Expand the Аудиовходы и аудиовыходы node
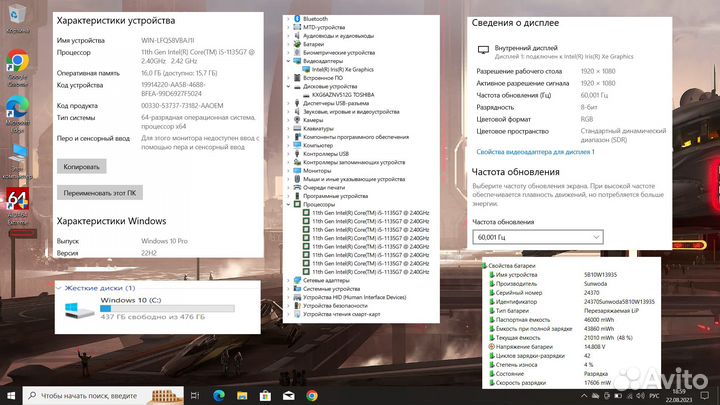This screenshot has height=405, width=720. (288, 36)
